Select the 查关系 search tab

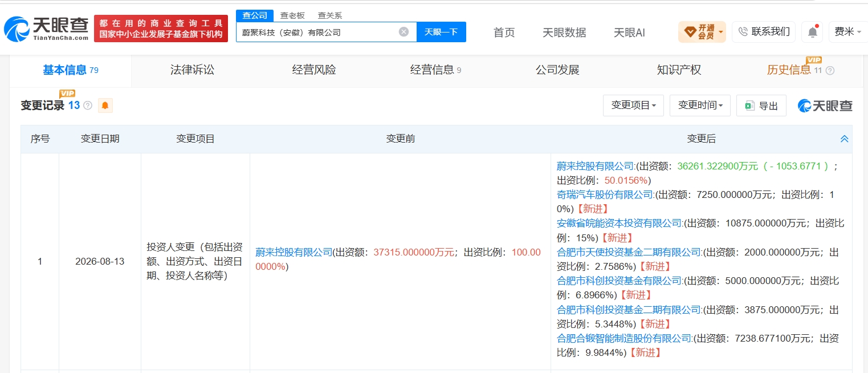pos(330,15)
